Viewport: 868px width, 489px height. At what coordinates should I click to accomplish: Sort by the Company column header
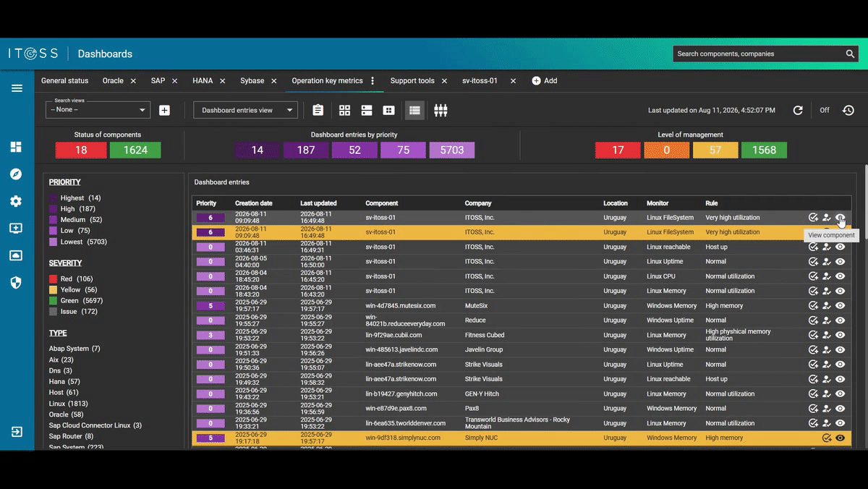(478, 203)
